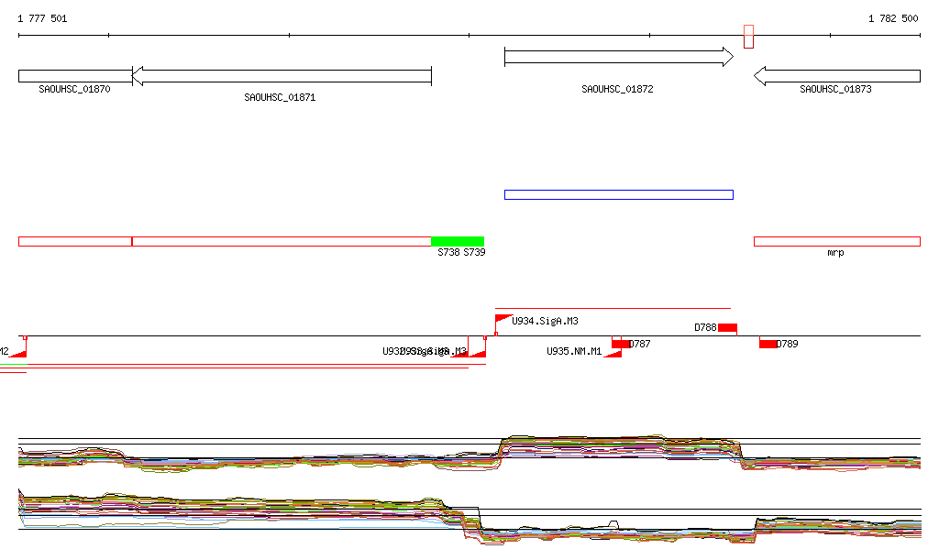Click the mrp gene name label
Screen dimensions: 939x560
point(835,253)
